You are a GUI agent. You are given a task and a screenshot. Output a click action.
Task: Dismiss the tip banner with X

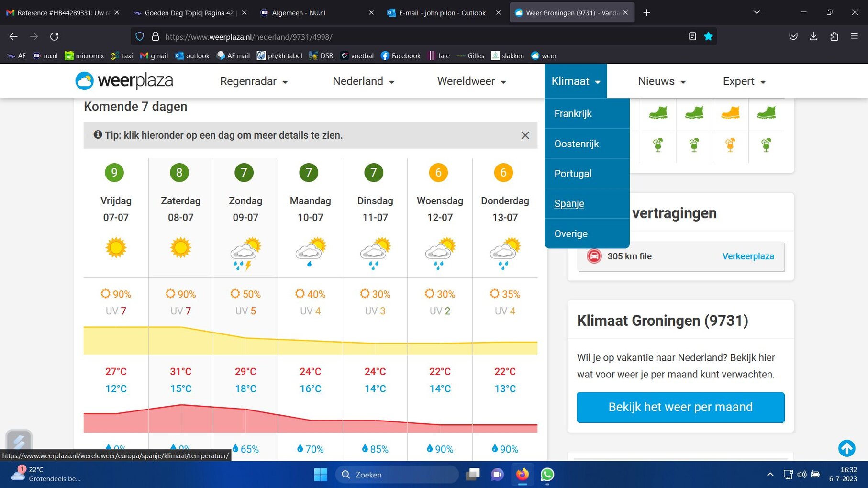525,135
